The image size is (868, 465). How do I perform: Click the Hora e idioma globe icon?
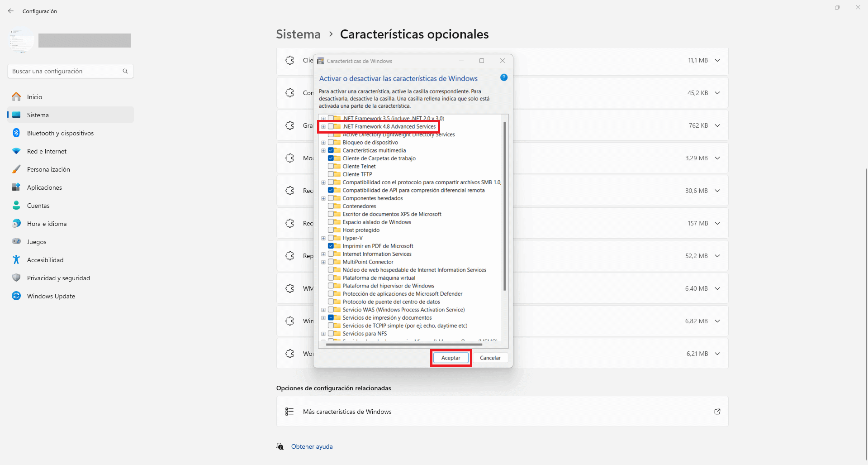(x=16, y=224)
